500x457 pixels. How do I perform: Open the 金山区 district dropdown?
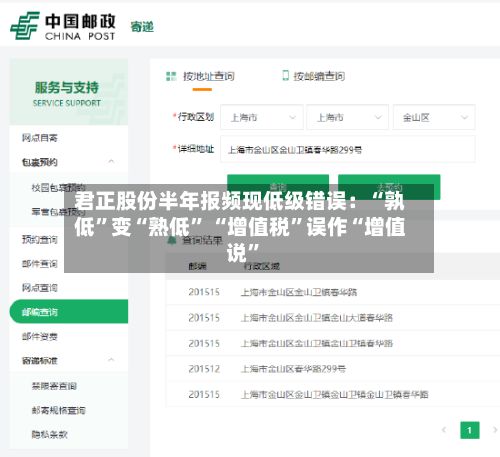(x=434, y=117)
